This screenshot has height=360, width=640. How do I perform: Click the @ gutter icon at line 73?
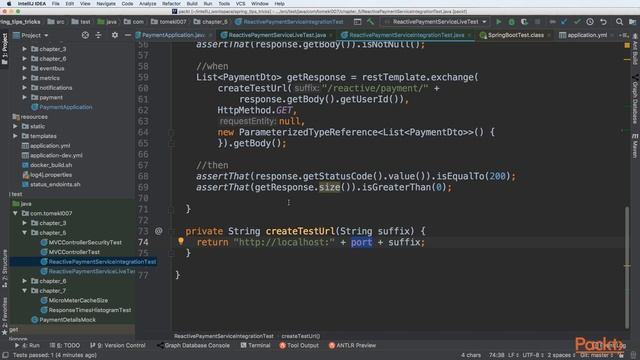point(158,231)
